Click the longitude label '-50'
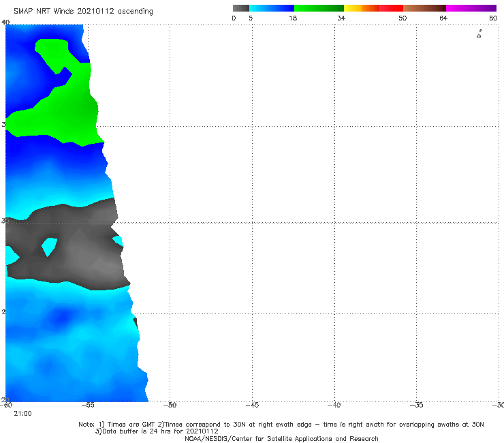 [170, 405]
